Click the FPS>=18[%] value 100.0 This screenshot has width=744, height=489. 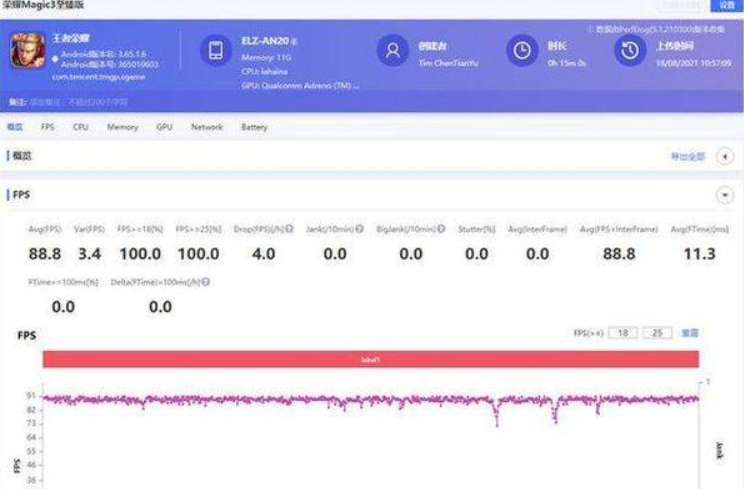click(140, 254)
